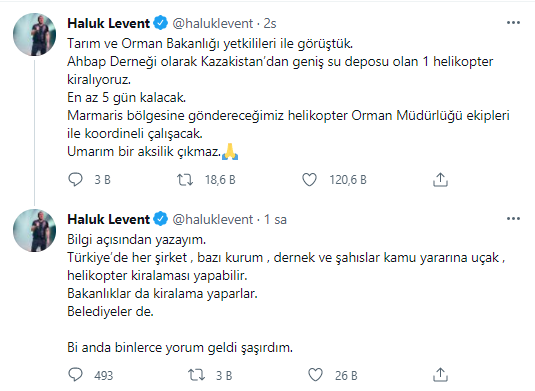Share the second tweet via share icon

(440, 375)
